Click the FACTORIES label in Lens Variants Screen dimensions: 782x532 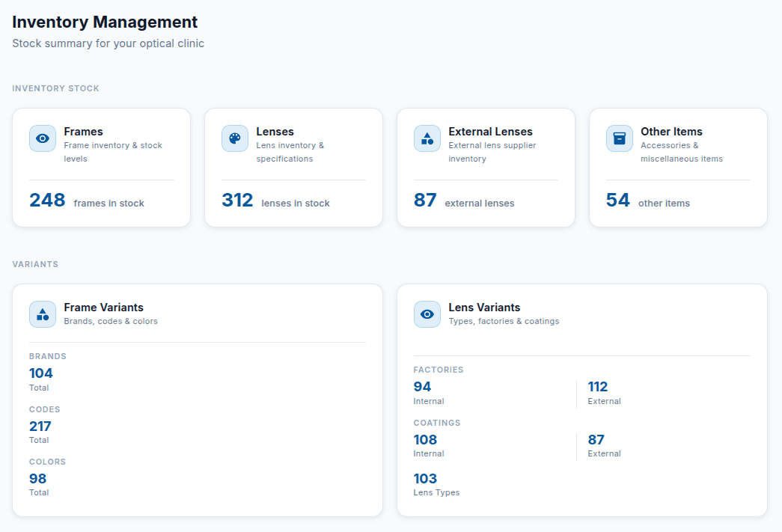[439, 370]
